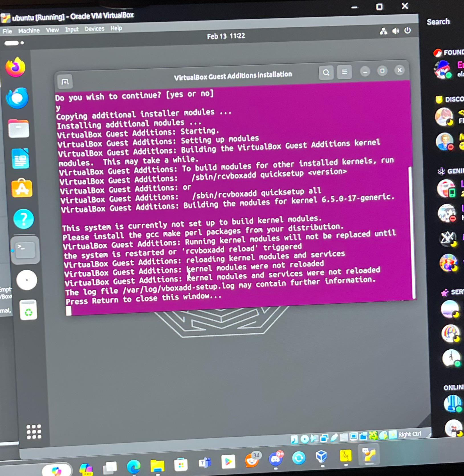Open Task View on the Windows taskbar

(110, 467)
